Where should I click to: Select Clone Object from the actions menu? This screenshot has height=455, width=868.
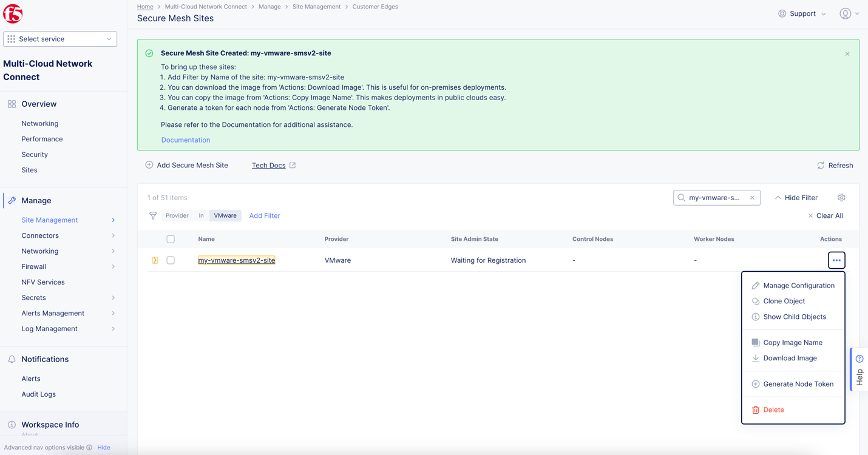point(784,301)
